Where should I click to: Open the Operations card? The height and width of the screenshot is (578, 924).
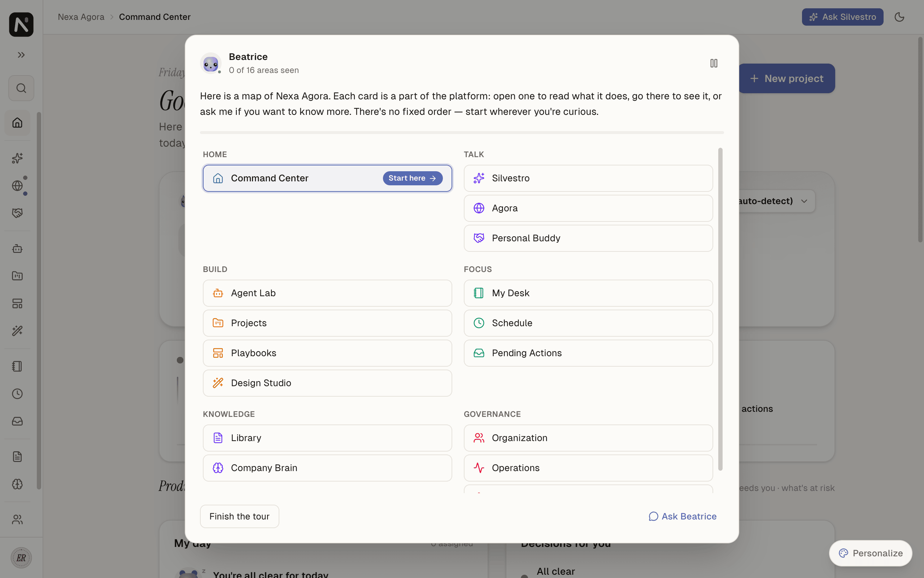pyautogui.click(x=588, y=468)
